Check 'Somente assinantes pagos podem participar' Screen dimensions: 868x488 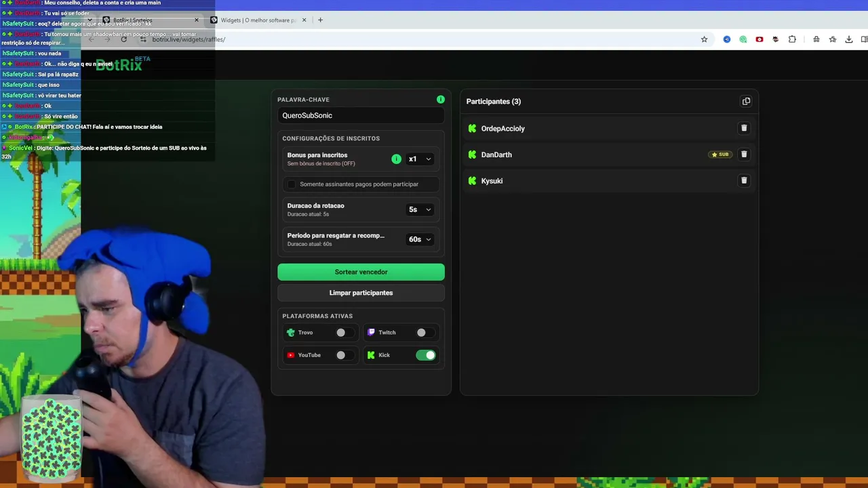[292, 184]
